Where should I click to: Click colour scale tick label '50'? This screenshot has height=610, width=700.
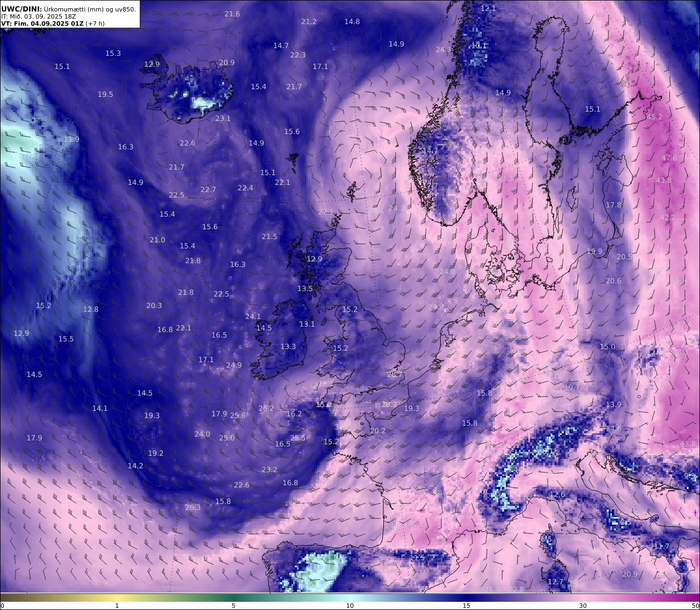click(x=695, y=606)
